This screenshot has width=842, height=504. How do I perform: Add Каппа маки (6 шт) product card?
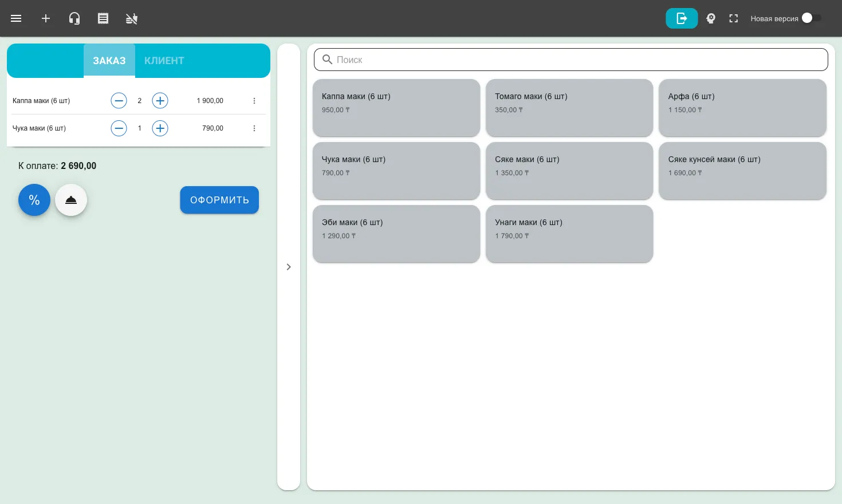click(x=396, y=108)
